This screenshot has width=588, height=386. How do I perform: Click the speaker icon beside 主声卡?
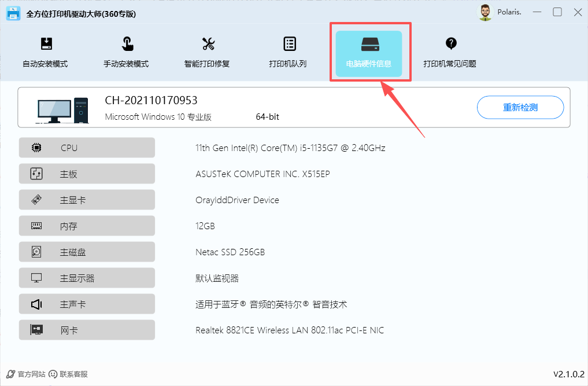(x=36, y=304)
